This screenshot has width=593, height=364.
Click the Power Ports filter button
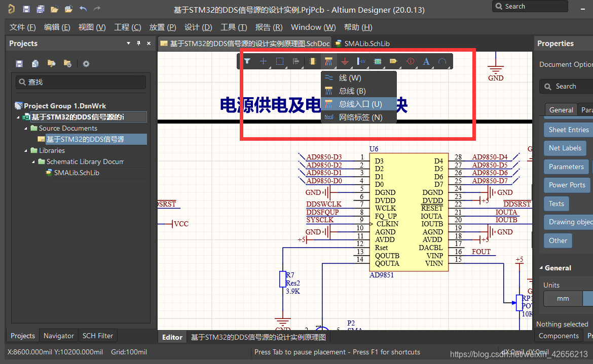(x=567, y=185)
